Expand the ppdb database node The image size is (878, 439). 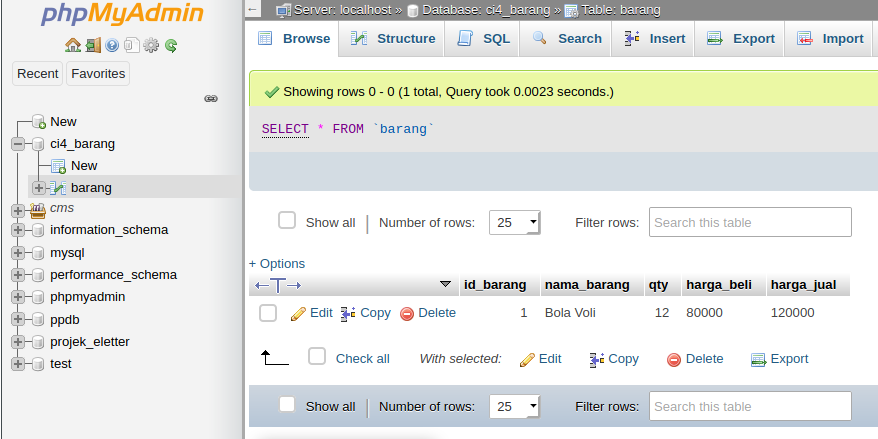18,320
